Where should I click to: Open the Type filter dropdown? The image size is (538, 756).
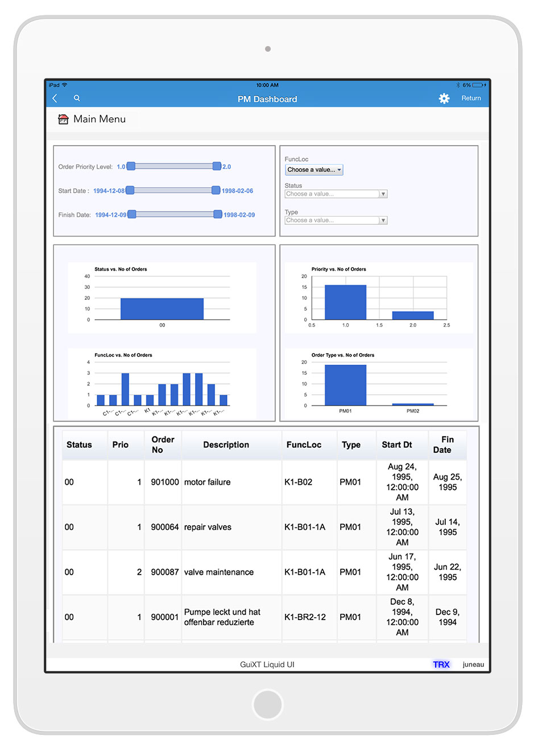coord(336,220)
